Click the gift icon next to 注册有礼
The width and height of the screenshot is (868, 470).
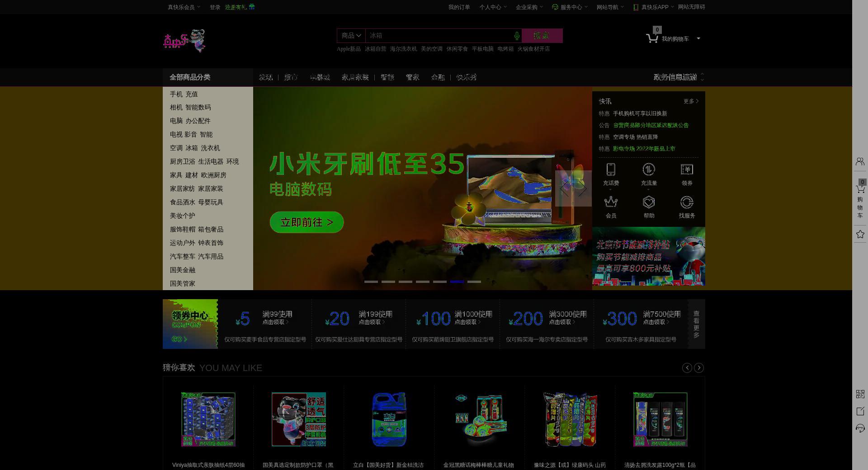point(252,7)
